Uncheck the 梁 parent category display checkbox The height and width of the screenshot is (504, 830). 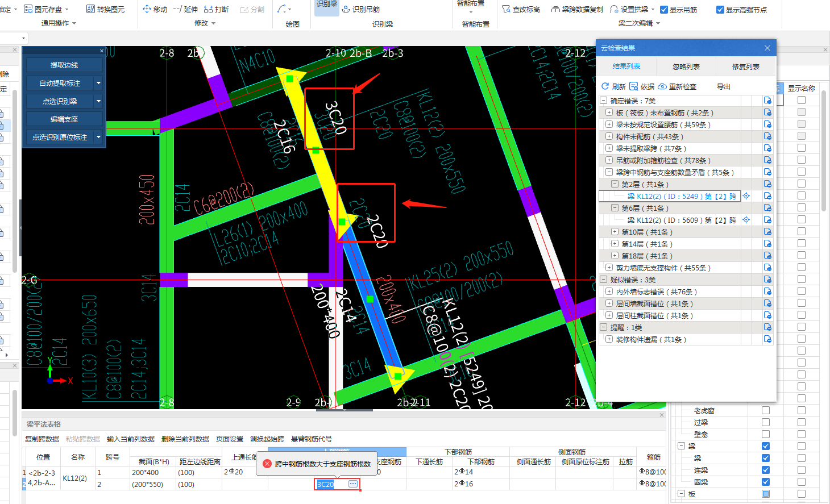[766, 446]
